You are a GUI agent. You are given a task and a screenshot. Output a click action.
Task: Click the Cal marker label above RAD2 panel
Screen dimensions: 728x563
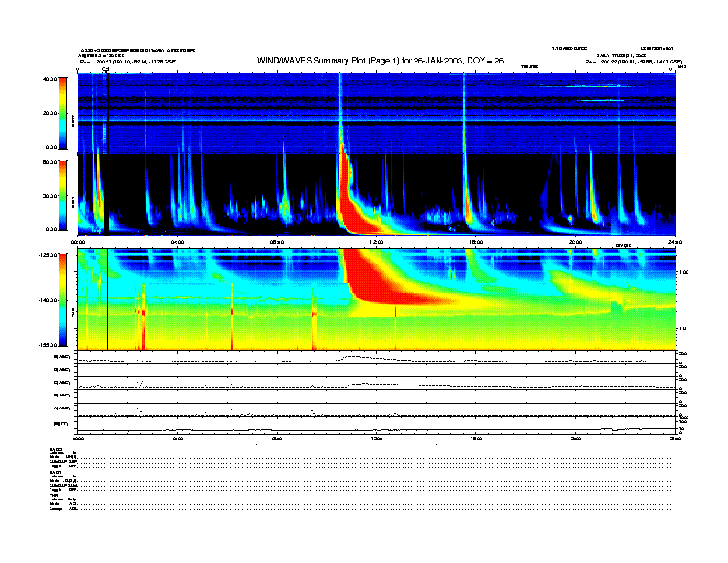pyautogui.click(x=106, y=69)
